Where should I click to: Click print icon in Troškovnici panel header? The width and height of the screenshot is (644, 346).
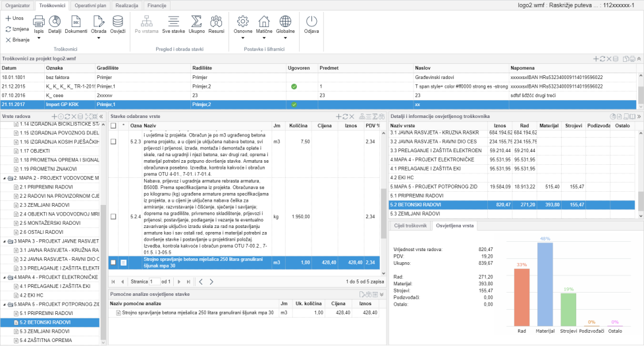tap(632, 59)
